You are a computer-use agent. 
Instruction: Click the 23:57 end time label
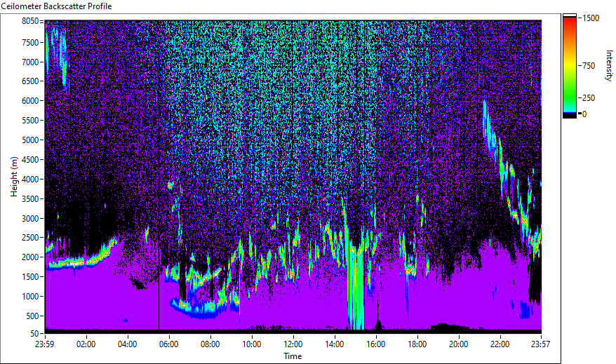point(541,344)
